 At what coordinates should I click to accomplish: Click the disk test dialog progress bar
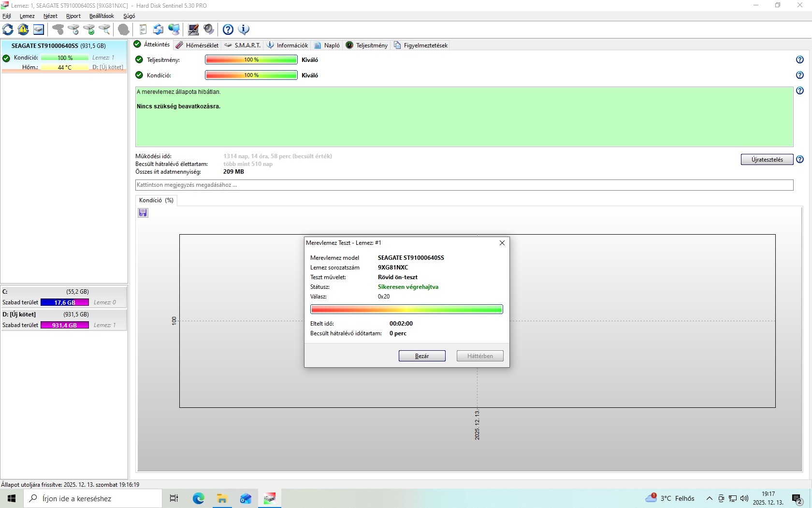[406, 309]
